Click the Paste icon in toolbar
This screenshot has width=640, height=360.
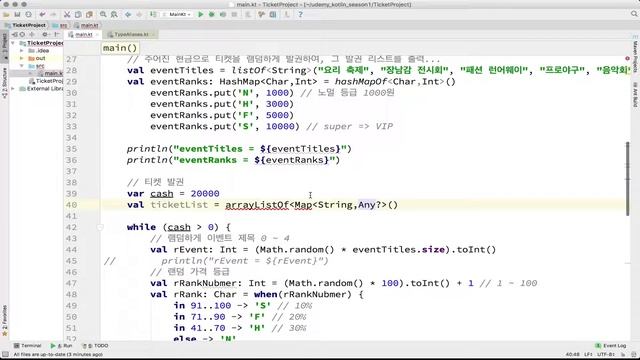[x=89, y=14]
